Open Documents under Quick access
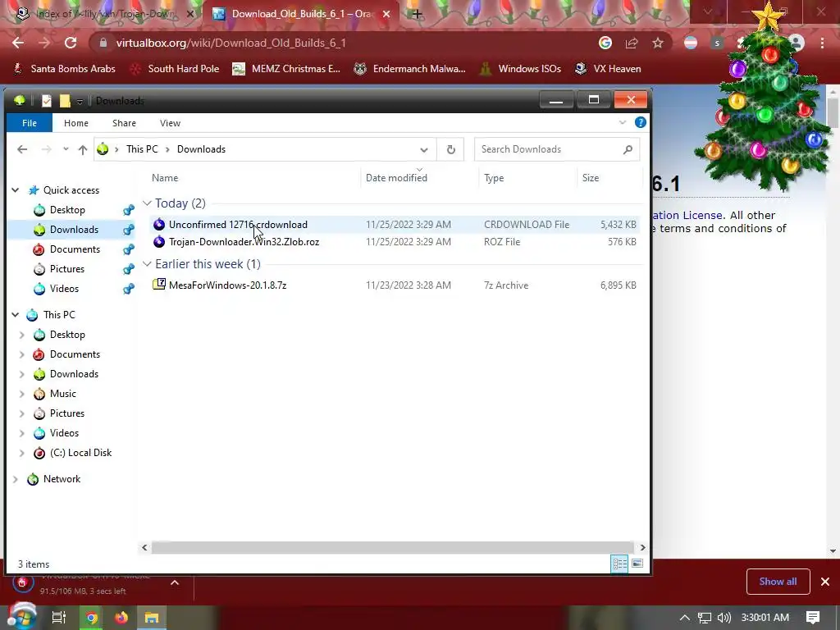The width and height of the screenshot is (840, 630). 75,249
